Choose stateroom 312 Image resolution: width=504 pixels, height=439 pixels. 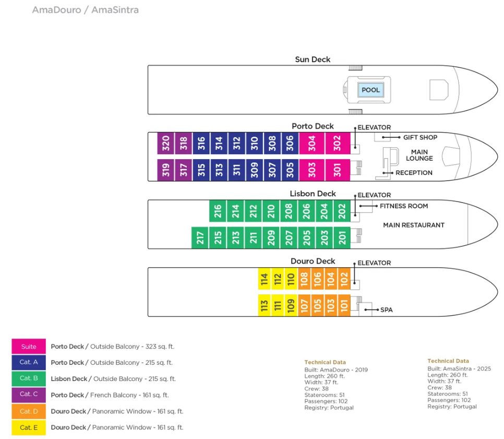point(236,143)
